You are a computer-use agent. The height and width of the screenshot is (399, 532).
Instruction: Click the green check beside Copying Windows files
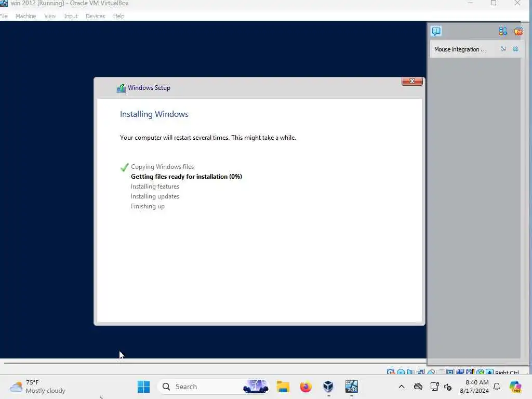pyautogui.click(x=124, y=167)
